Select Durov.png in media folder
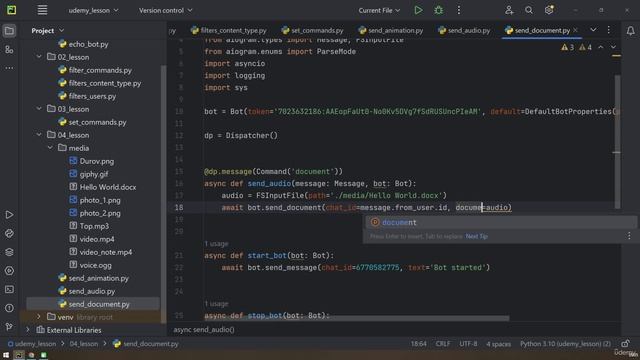 click(x=97, y=161)
